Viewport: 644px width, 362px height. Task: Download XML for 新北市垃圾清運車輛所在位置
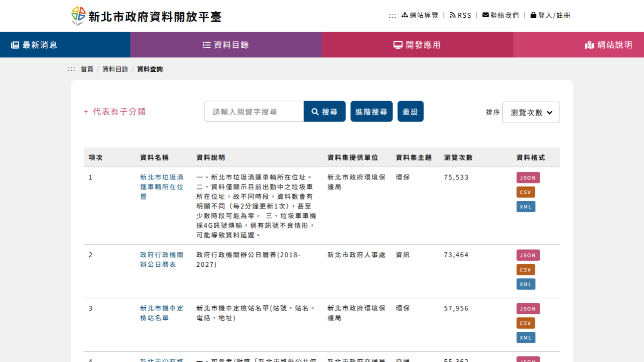click(526, 207)
